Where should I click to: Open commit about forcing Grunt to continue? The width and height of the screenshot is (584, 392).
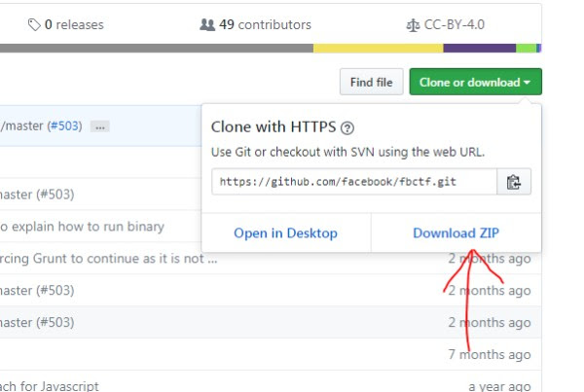(x=108, y=259)
